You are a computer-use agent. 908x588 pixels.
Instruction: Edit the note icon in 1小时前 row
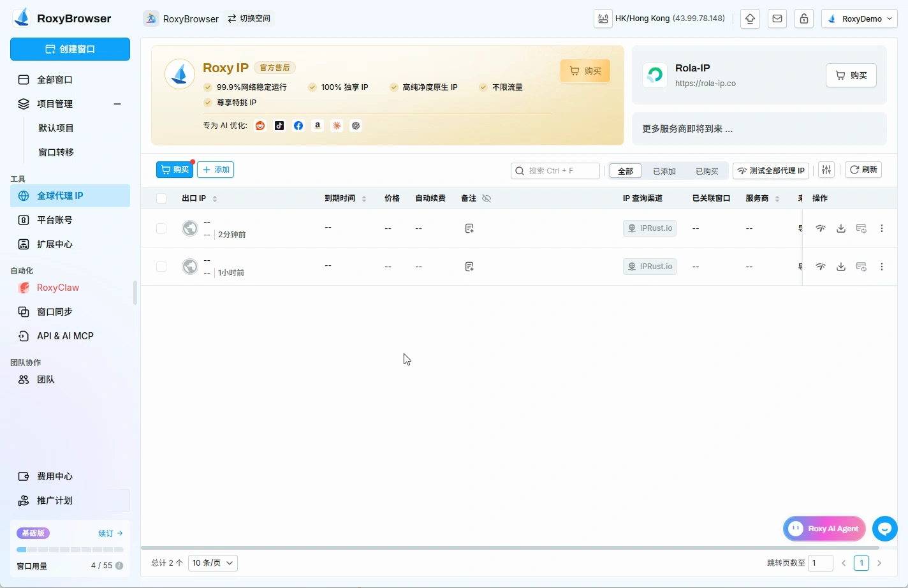469,267
